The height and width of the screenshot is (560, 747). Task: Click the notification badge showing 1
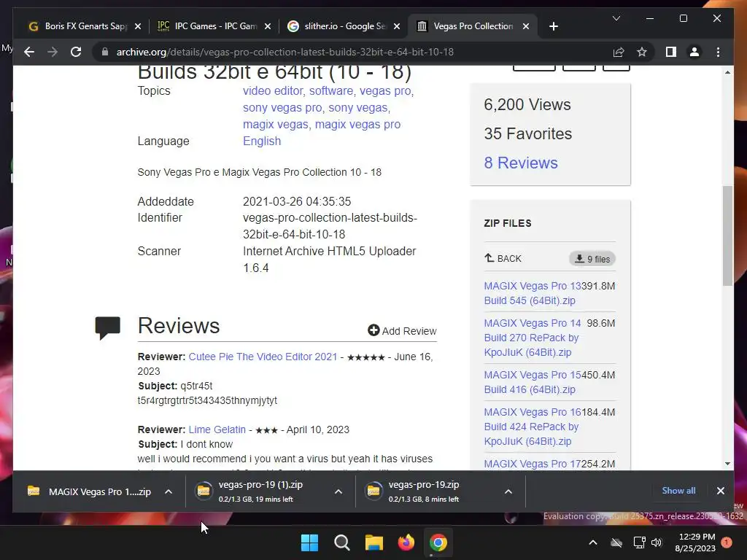[x=727, y=542]
